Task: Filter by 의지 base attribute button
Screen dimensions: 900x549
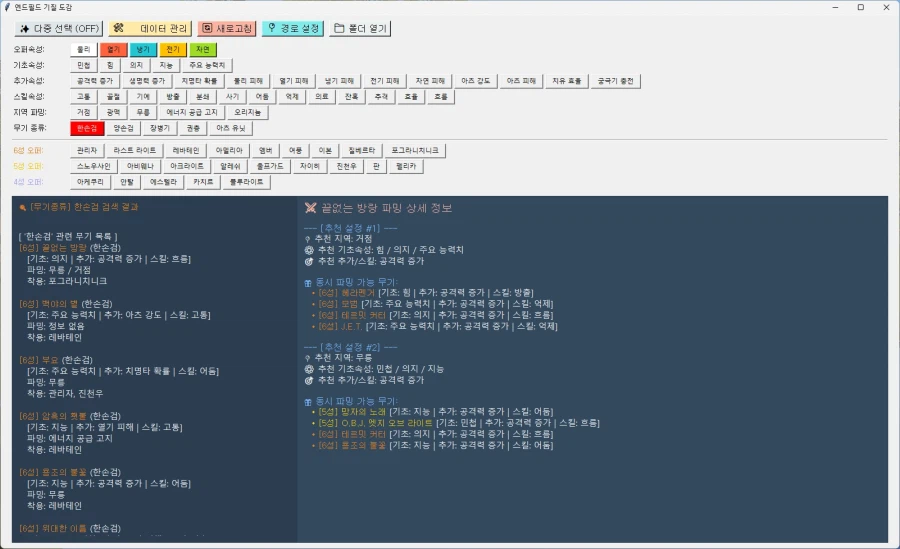Action: (137, 65)
